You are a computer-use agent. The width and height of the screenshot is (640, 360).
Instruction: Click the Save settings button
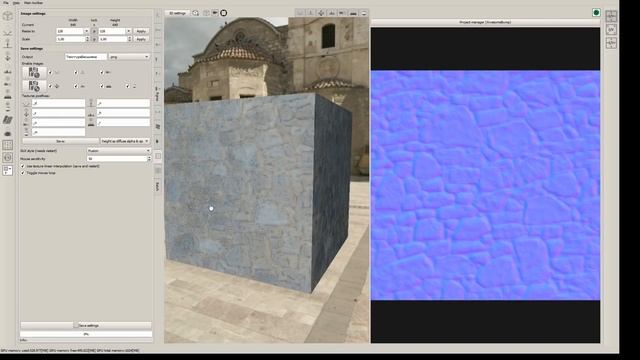click(86, 325)
